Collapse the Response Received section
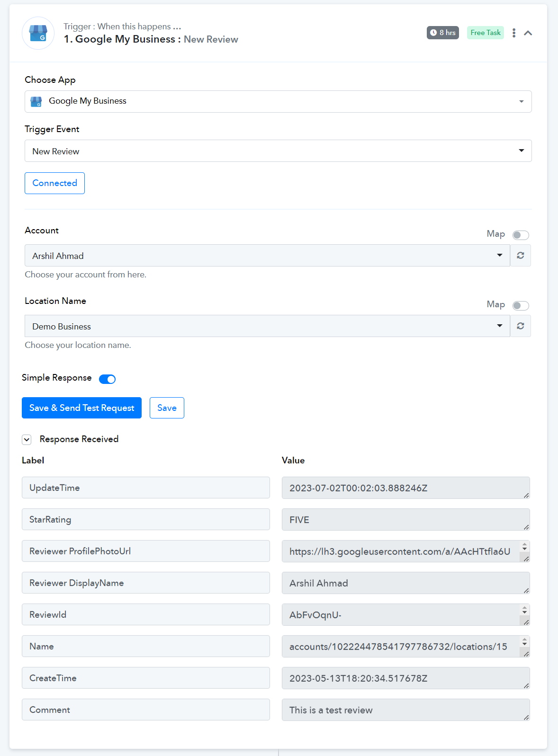This screenshot has width=558, height=756. (x=27, y=439)
